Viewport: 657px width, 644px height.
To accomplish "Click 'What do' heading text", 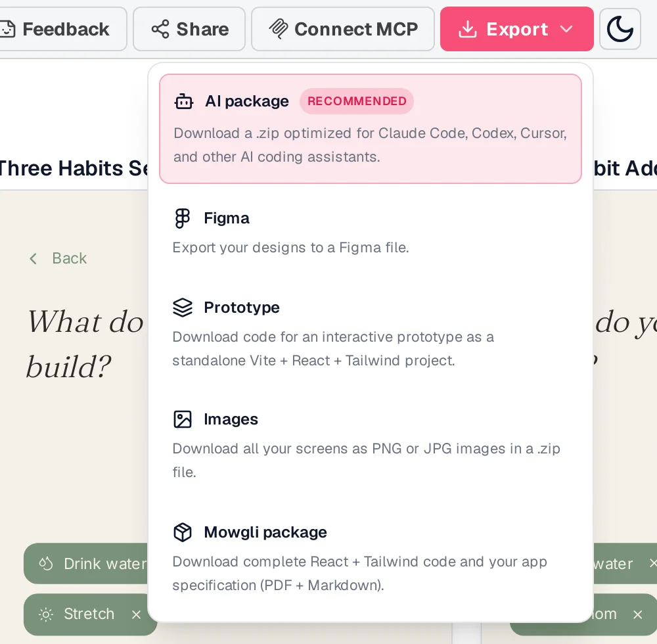I will pyautogui.click(x=86, y=322).
